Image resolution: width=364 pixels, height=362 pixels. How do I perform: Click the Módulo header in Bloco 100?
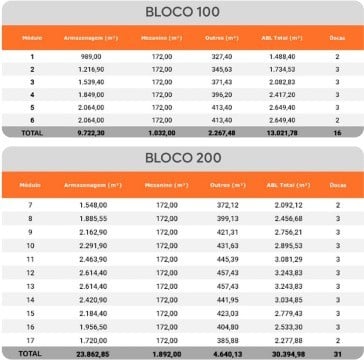click(32, 38)
